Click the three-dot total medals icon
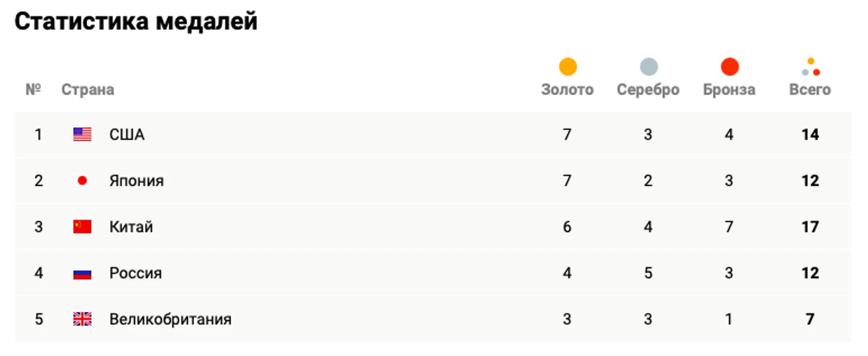Viewport: 868px width, 356px height. coord(810,67)
